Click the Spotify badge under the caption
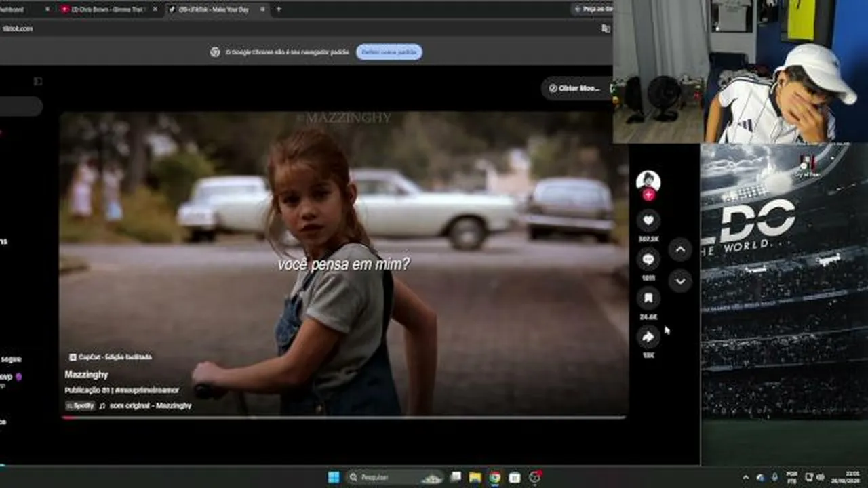The image size is (868, 488). pyautogui.click(x=80, y=405)
